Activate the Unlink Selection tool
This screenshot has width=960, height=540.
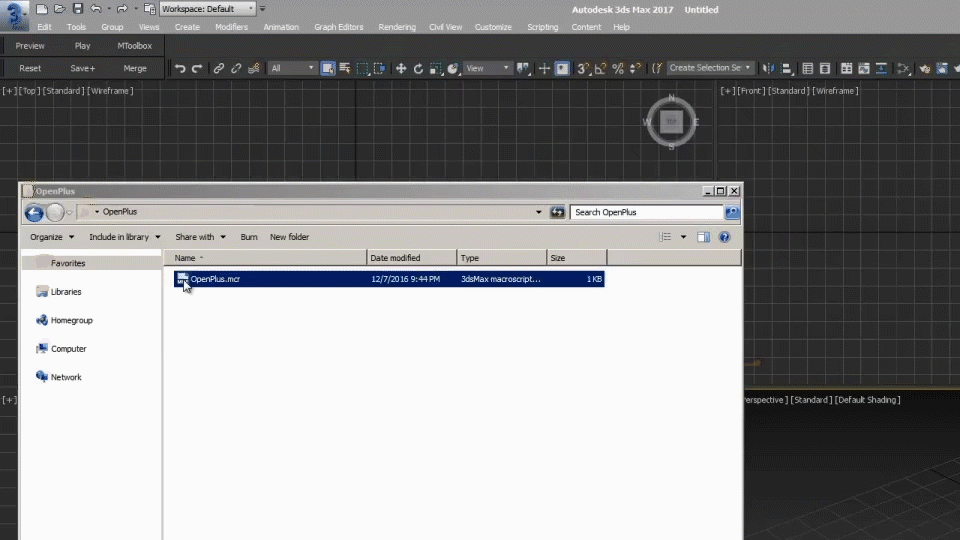coord(236,69)
